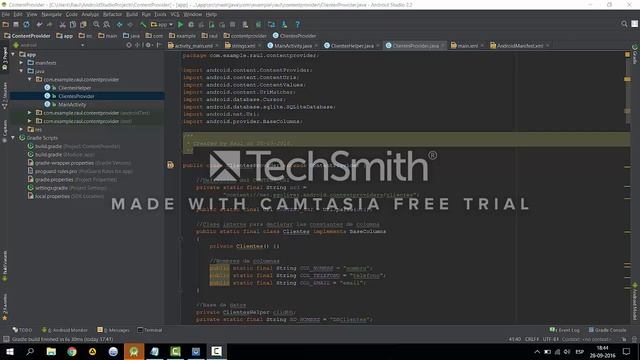Open the Android Monitor tool window
This screenshot has height=360, width=640.
64,330
